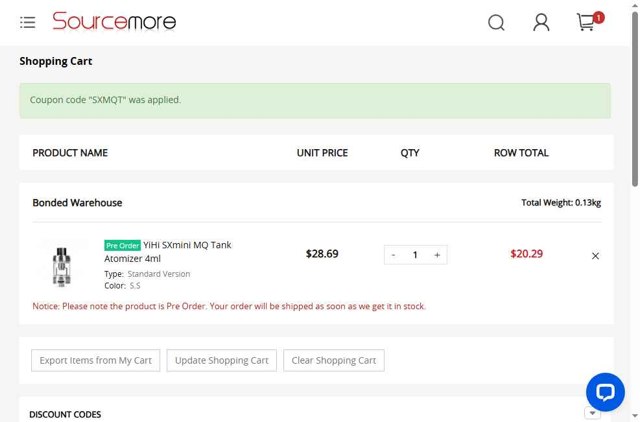The image size is (640, 422).
Task: Open the hamburger navigation menu
Action: coord(28,22)
